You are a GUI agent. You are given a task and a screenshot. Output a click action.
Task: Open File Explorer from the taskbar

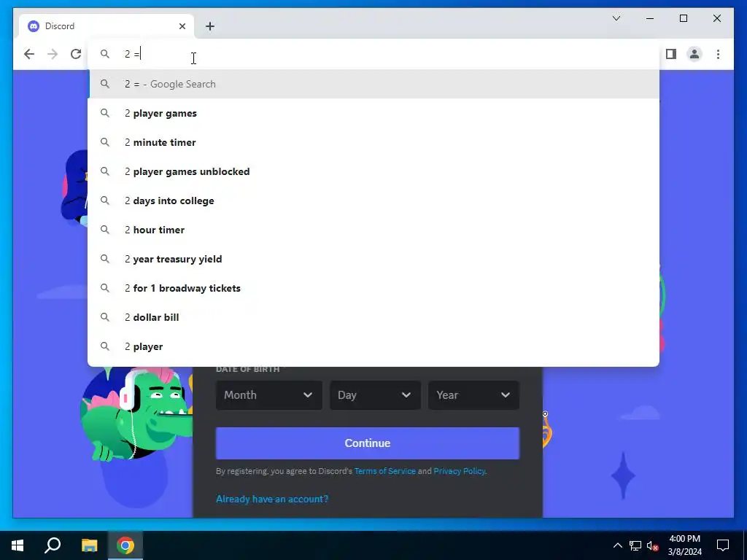(89, 545)
